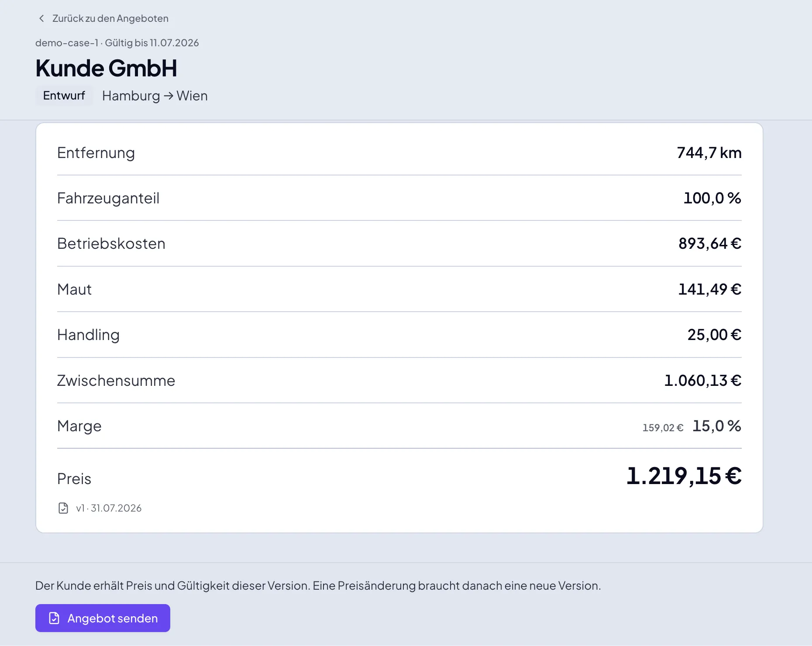The image size is (812, 646).
Task: Click the Zwischensumme label
Action: (116, 381)
